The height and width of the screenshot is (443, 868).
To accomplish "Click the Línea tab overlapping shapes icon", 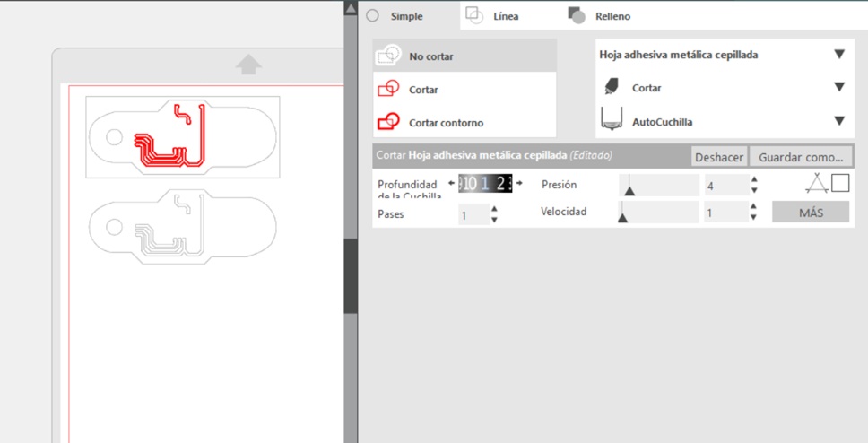I will pyautogui.click(x=474, y=15).
